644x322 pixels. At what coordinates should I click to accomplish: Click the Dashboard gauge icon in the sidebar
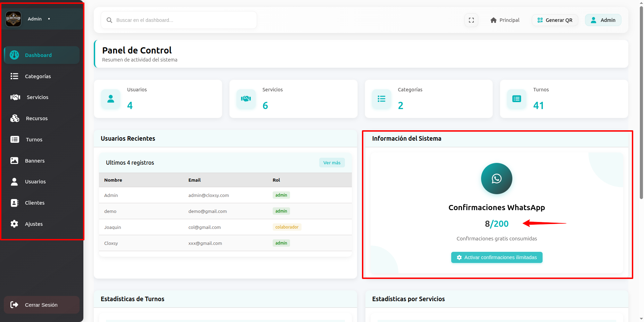pos(14,55)
